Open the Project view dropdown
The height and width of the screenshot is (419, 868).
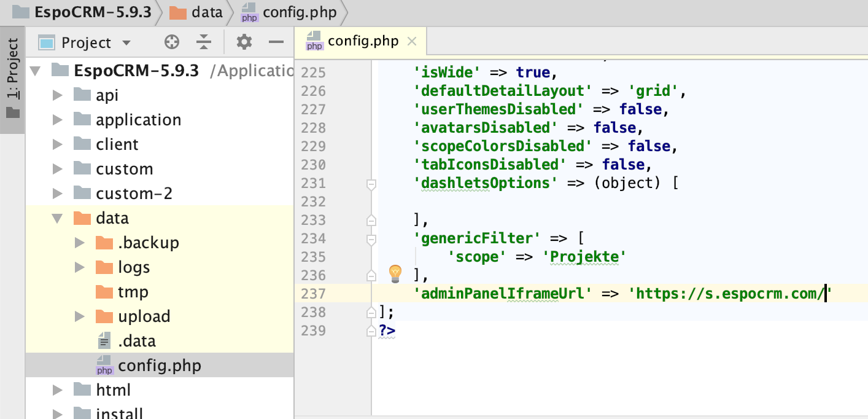[x=126, y=43]
